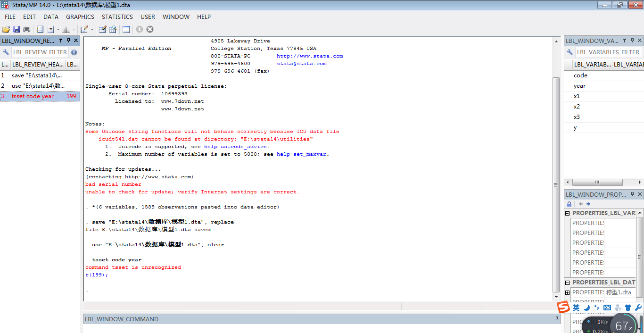The height and width of the screenshot is (333, 644).
Task: Open a file with the Open toolbar icon
Action: pos(6,29)
